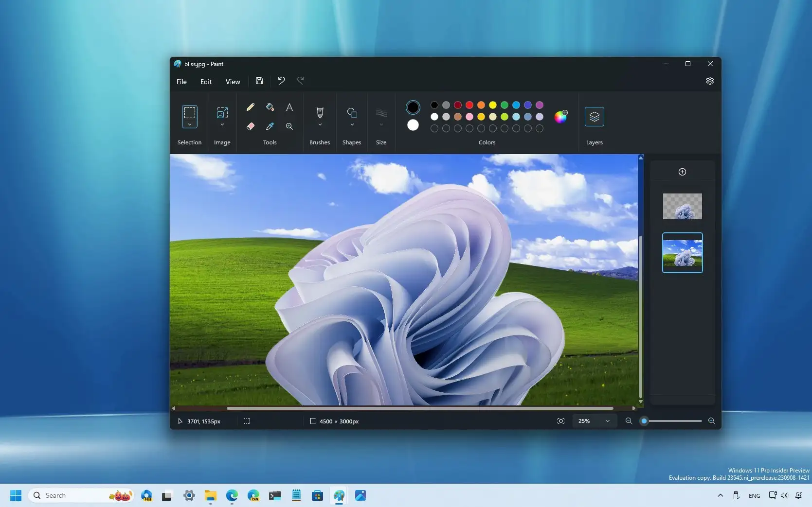Toggle the top transparent layer thumbnail

682,206
